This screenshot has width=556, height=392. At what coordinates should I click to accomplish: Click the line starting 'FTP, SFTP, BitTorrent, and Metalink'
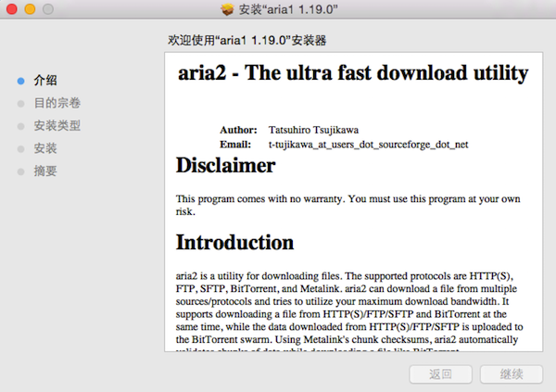pos(346,288)
